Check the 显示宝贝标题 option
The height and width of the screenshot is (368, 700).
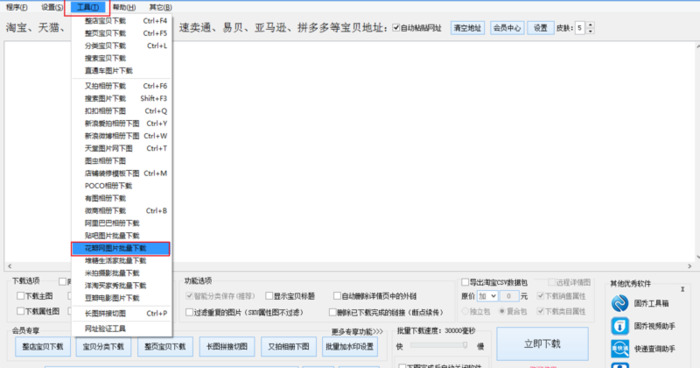(x=269, y=296)
